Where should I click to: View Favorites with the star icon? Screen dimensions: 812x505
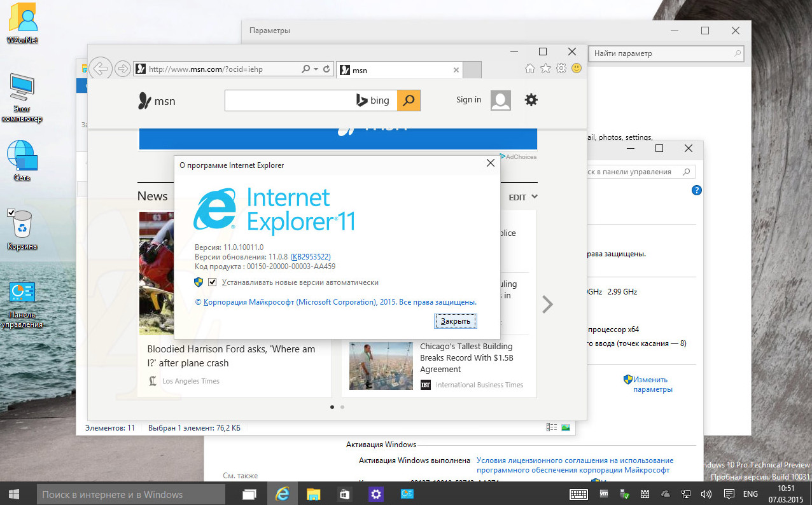[545, 68]
